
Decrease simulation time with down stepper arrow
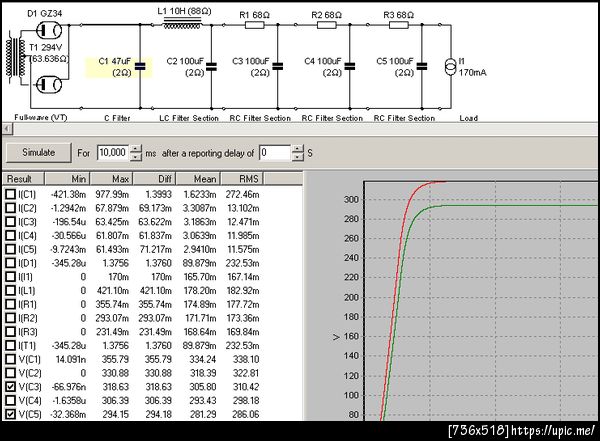135,157
